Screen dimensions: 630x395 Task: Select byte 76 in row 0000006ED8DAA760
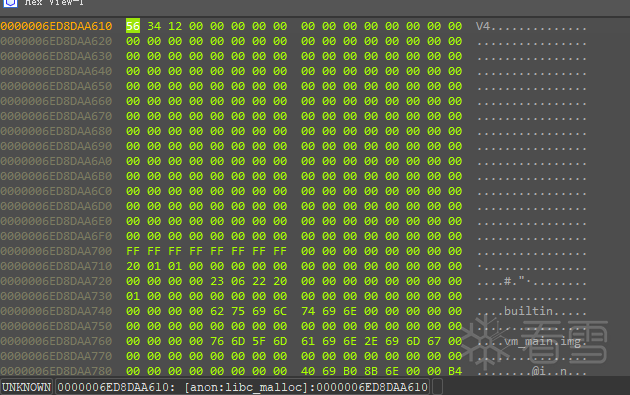tap(217, 341)
